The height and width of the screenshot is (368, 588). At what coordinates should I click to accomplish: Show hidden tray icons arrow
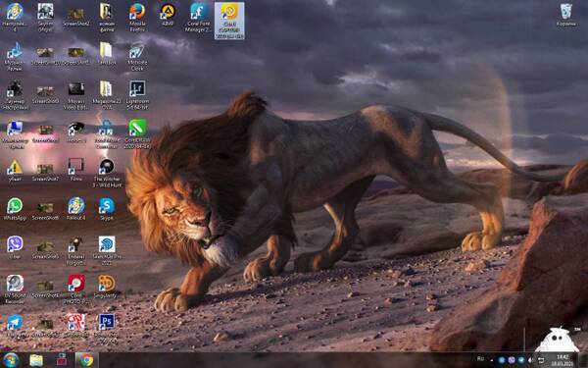[x=492, y=360]
